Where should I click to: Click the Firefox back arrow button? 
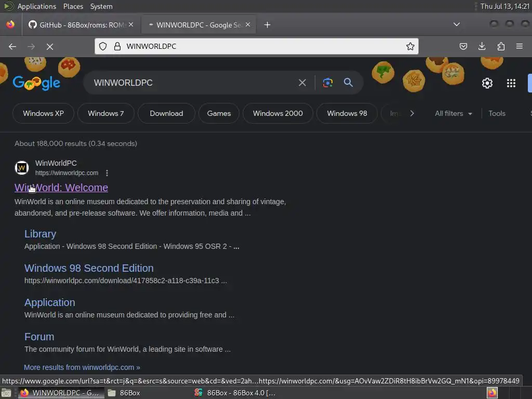12,46
